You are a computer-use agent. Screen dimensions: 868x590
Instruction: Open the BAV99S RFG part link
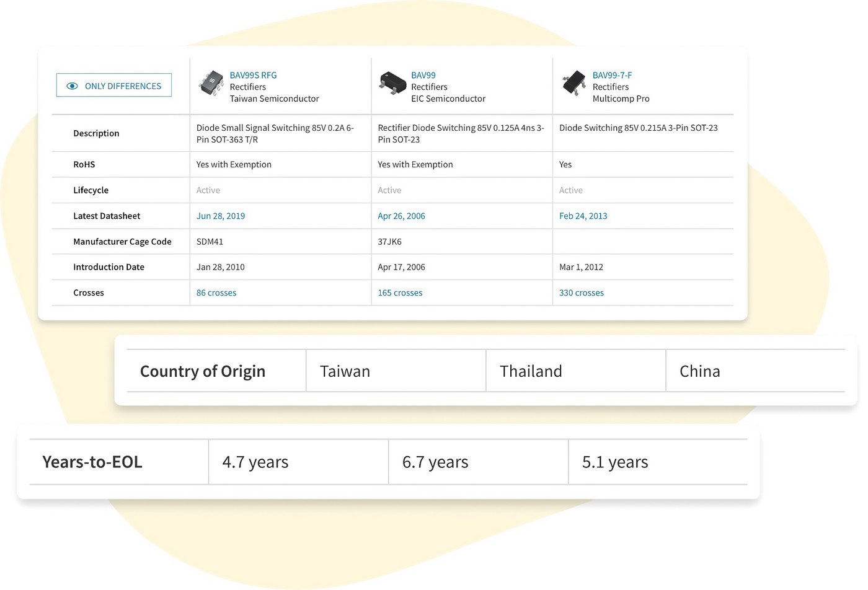pos(253,75)
